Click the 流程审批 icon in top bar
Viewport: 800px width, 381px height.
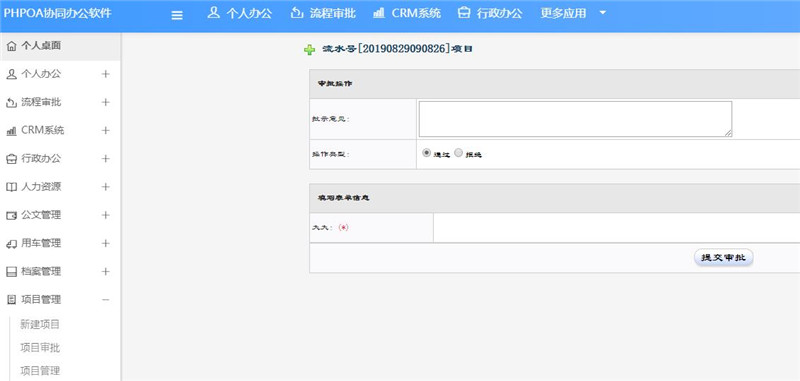[x=296, y=13]
